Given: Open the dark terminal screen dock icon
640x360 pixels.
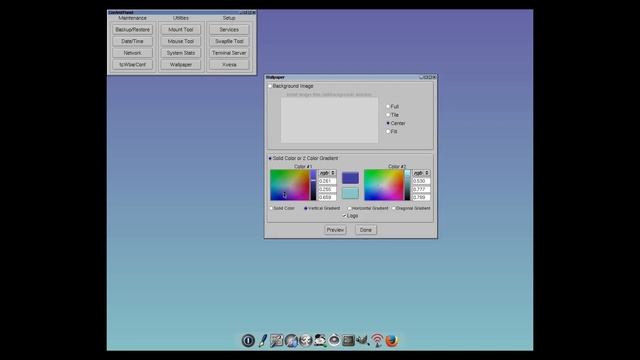Looking at the screenshot, I should point(348,340).
